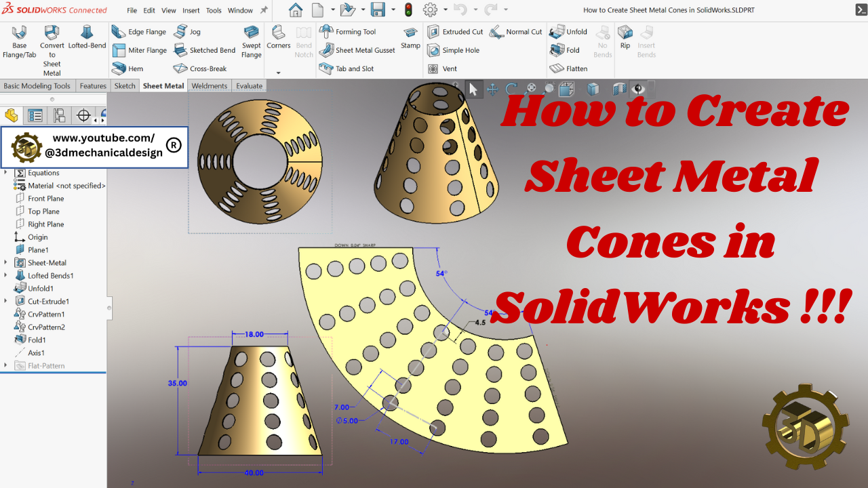Select Unfold1 in the feature tree
The width and height of the screenshot is (868, 488).
pos(40,289)
